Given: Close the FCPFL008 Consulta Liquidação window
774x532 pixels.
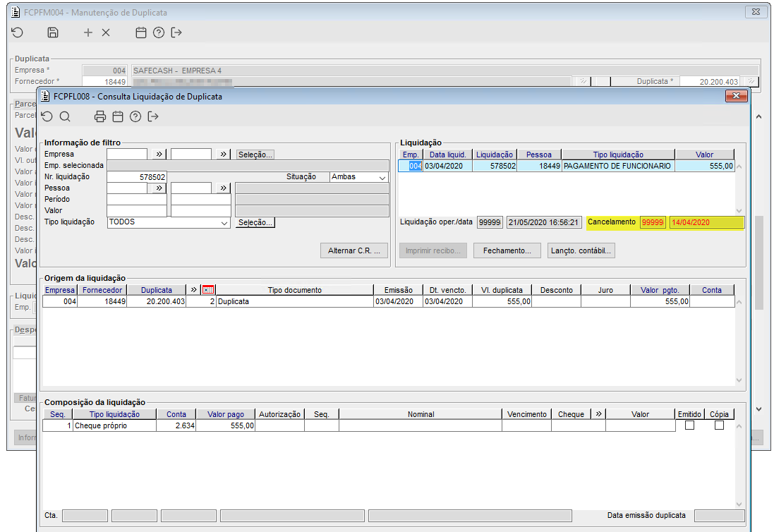Looking at the screenshot, I should point(736,96).
